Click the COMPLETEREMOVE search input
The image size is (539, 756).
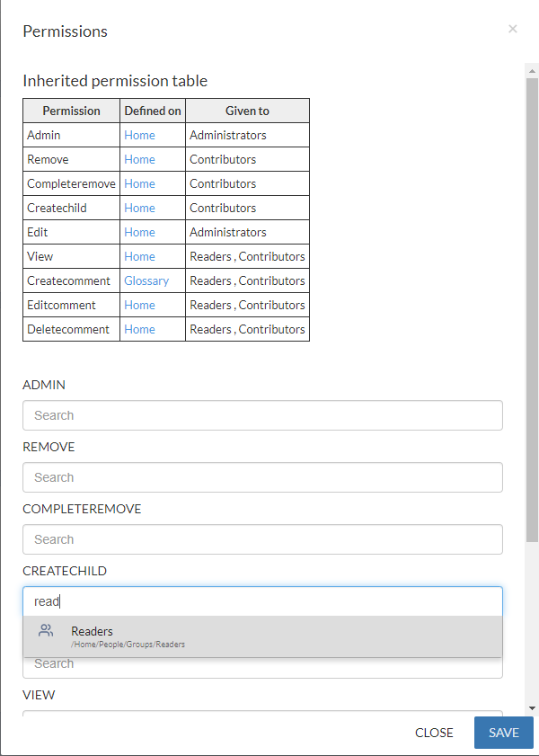tap(262, 539)
